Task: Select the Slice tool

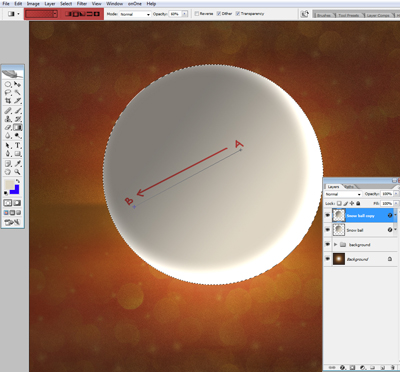Action: point(17,101)
